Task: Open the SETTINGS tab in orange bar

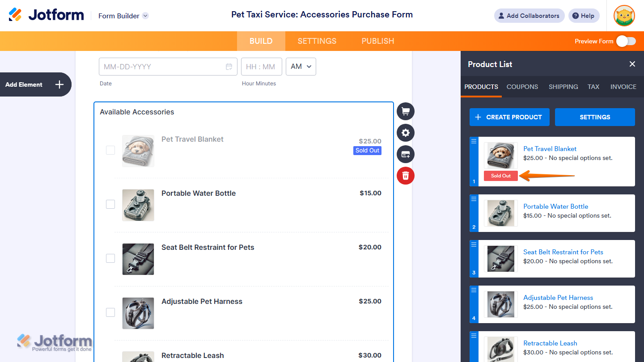Action: tap(317, 41)
